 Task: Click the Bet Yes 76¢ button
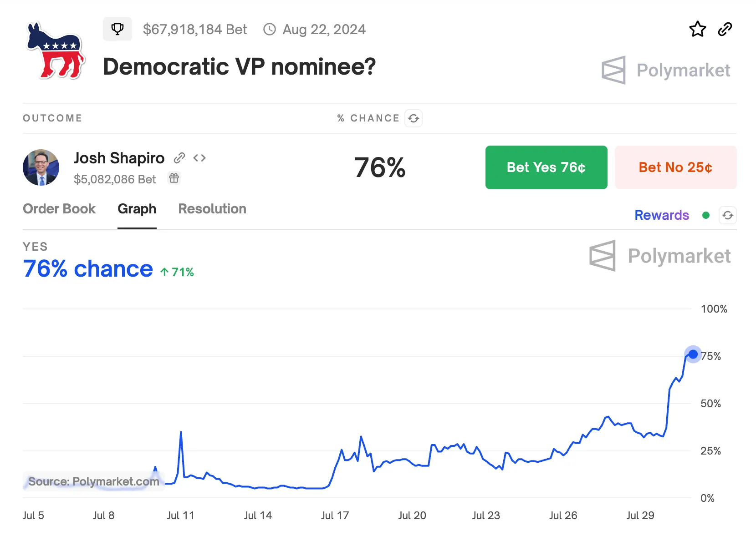point(546,167)
